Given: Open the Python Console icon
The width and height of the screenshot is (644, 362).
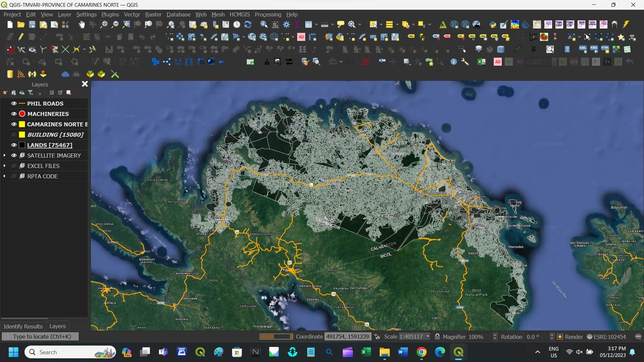Looking at the screenshot, I should point(492,24).
